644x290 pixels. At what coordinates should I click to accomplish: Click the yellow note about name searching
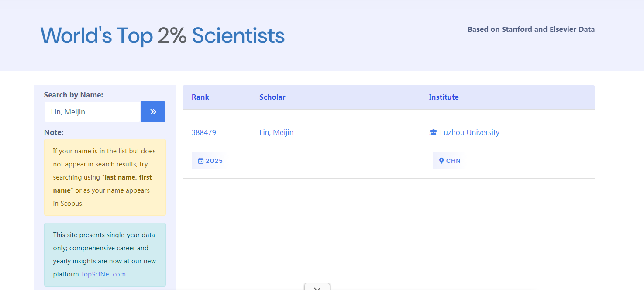pyautogui.click(x=105, y=177)
